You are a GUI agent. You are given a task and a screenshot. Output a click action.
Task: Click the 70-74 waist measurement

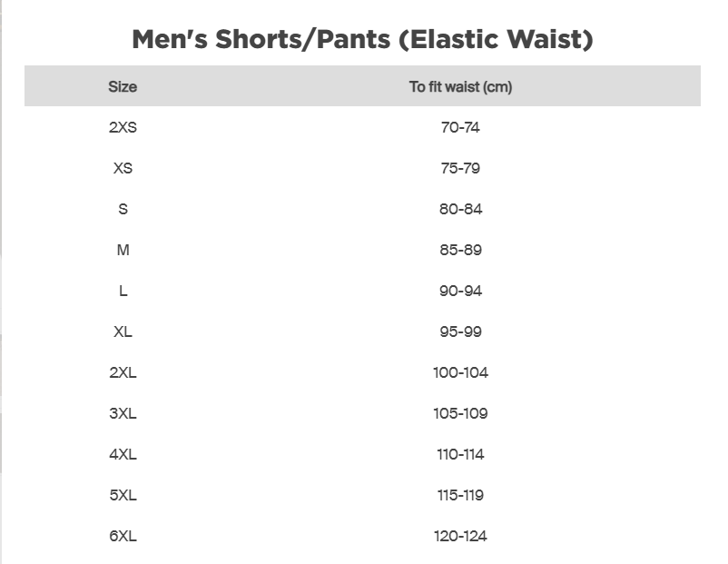point(460,128)
